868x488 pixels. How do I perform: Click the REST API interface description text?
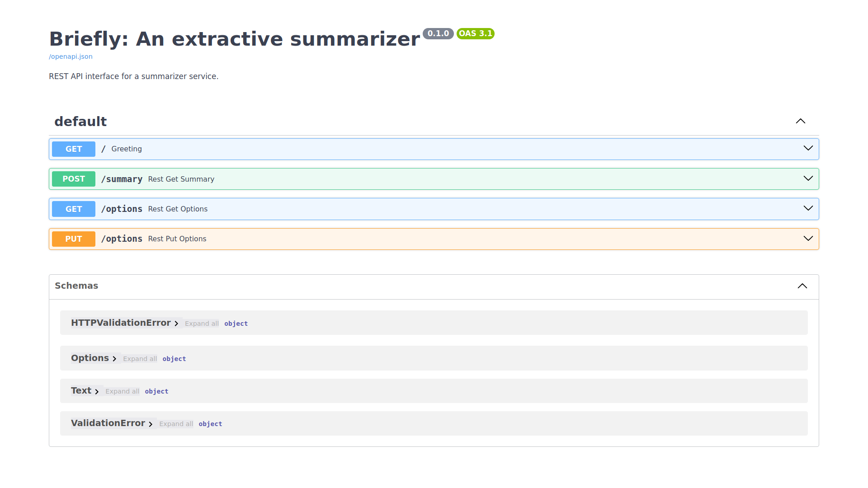point(133,76)
